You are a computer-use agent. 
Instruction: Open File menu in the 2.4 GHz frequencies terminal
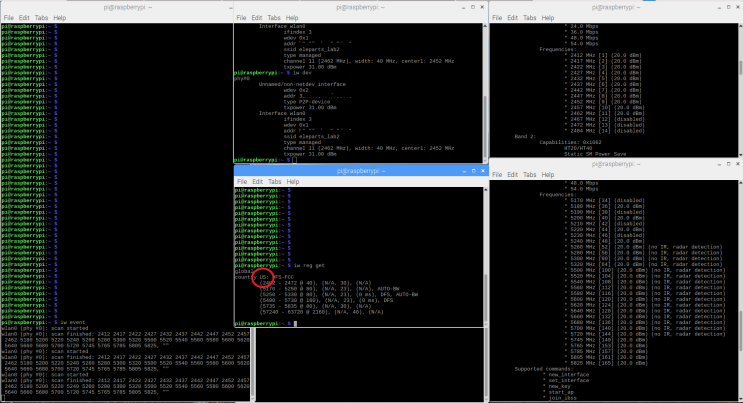point(497,18)
